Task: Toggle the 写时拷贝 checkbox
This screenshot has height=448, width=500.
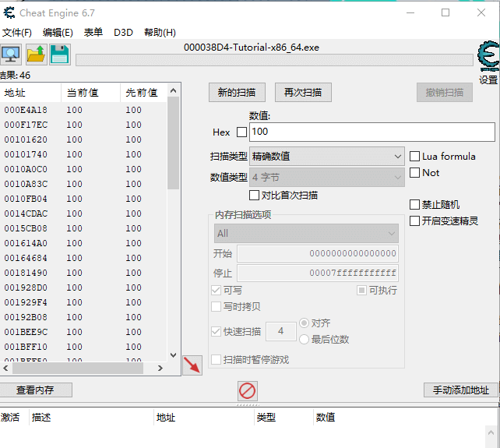Action: point(217,307)
